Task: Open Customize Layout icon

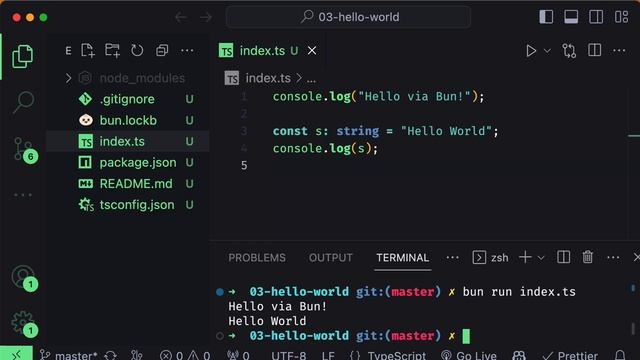Action: (621, 17)
